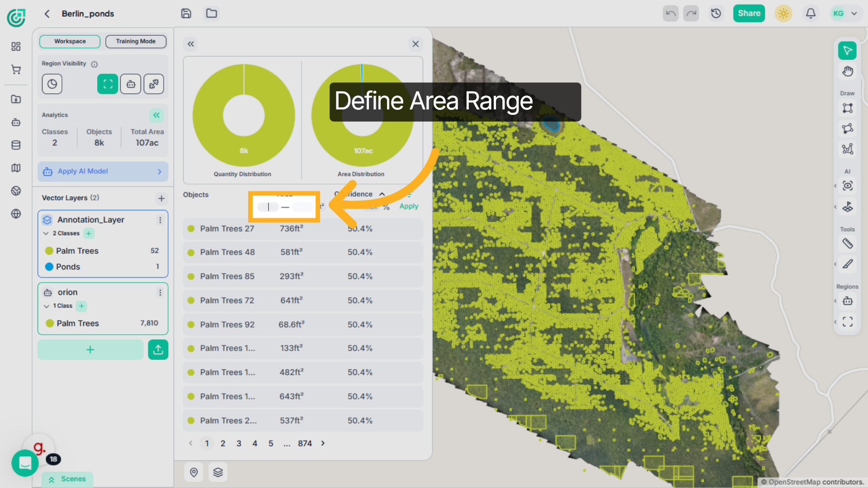Click maximum area input field
The height and width of the screenshot is (488, 868).
click(303, 207)
